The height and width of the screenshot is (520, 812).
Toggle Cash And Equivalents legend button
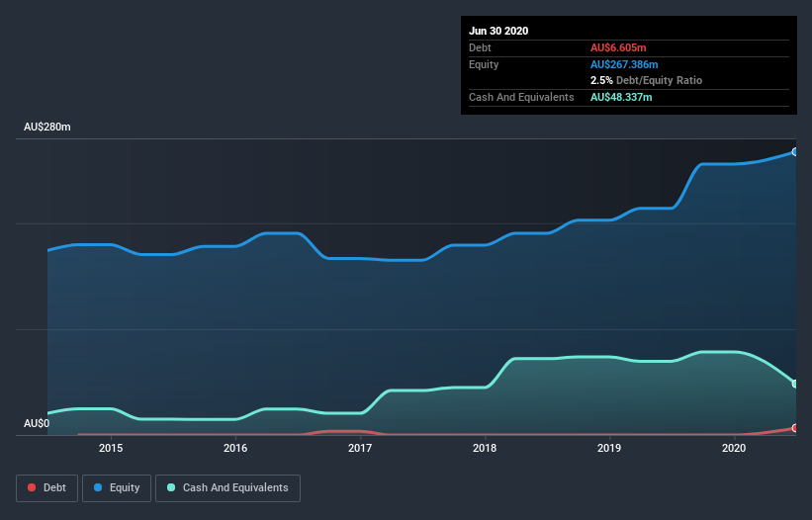click(227, 488)
